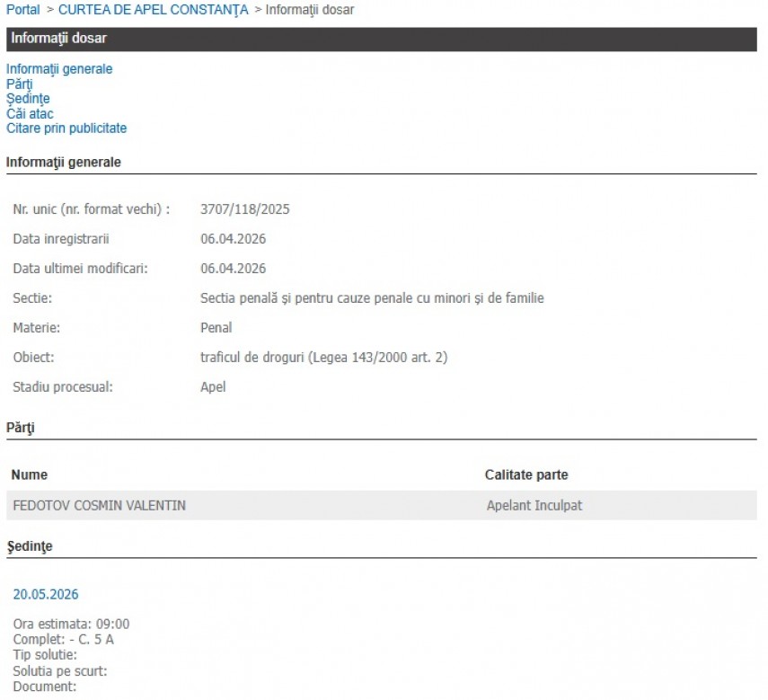Click the case number 3707/118/2025
Viewport: 768px width, 700px height.
tap(244, 209)
